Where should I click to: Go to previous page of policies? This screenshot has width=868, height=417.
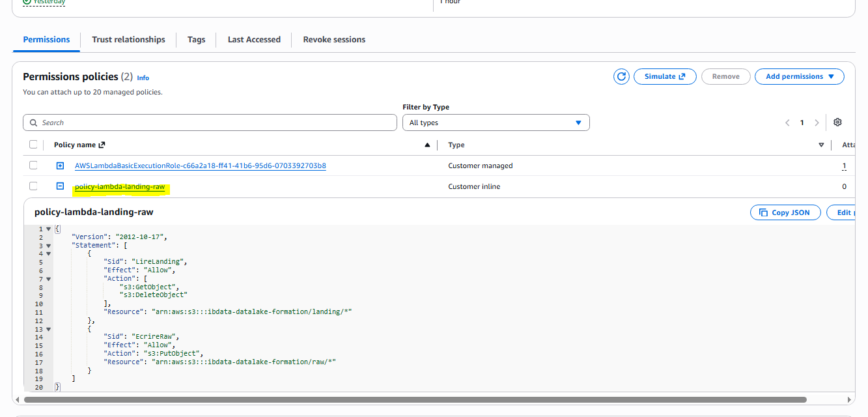coord(787,122)
